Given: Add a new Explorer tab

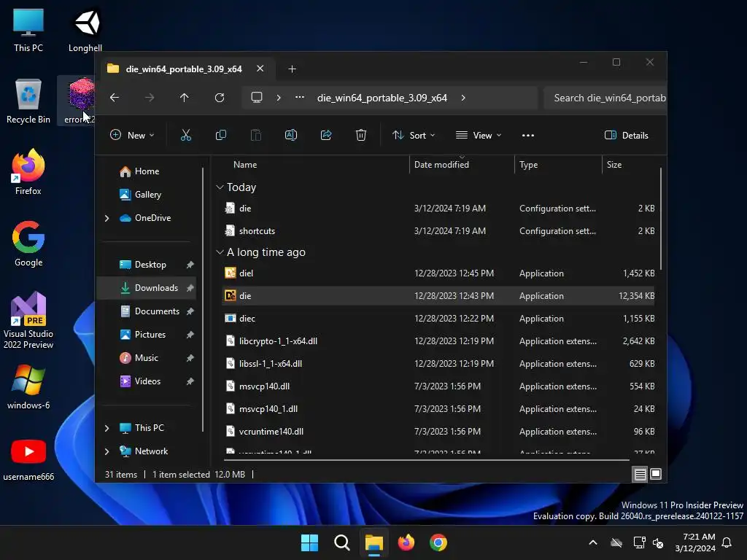Looking at the screenshot, I should pos(292,69).
